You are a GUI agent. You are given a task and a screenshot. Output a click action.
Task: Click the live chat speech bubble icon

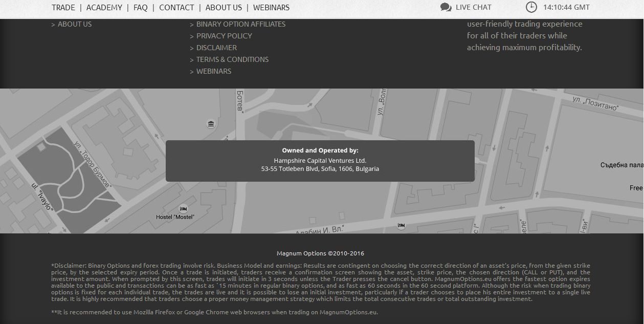coord(446,7)
